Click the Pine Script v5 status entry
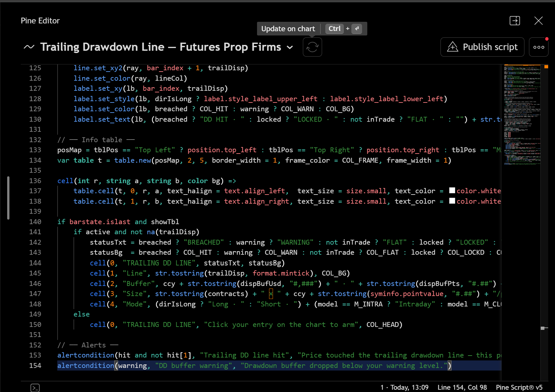Screen dimensions: 555x392 (x=519, y=387)
